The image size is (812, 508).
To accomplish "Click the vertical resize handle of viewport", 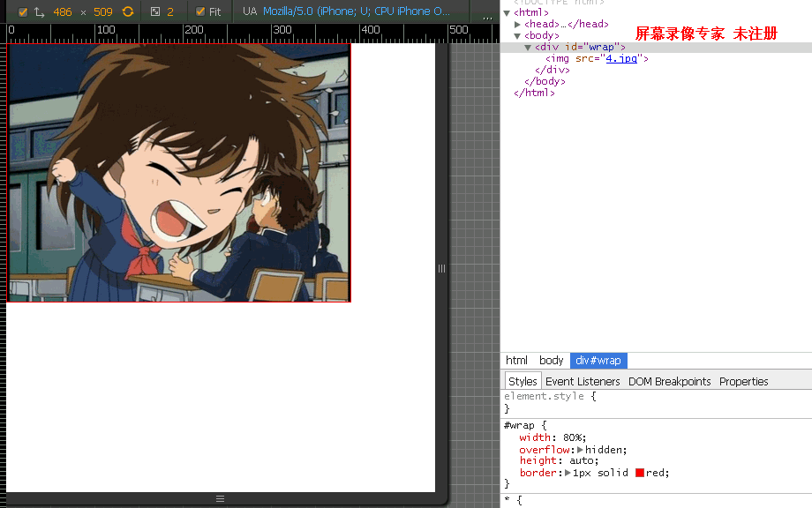I will click(x=441, y=268).
